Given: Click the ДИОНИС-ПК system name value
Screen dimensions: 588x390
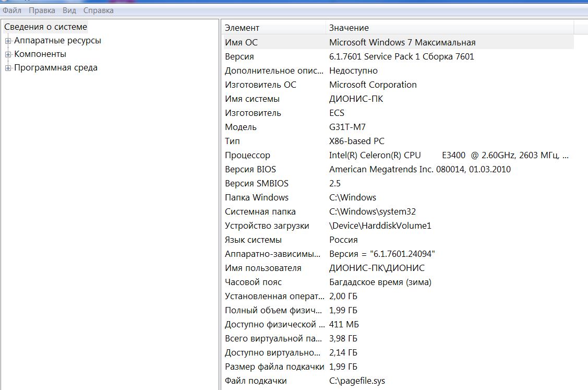Looking at the screenshot, I should point(356,99).
